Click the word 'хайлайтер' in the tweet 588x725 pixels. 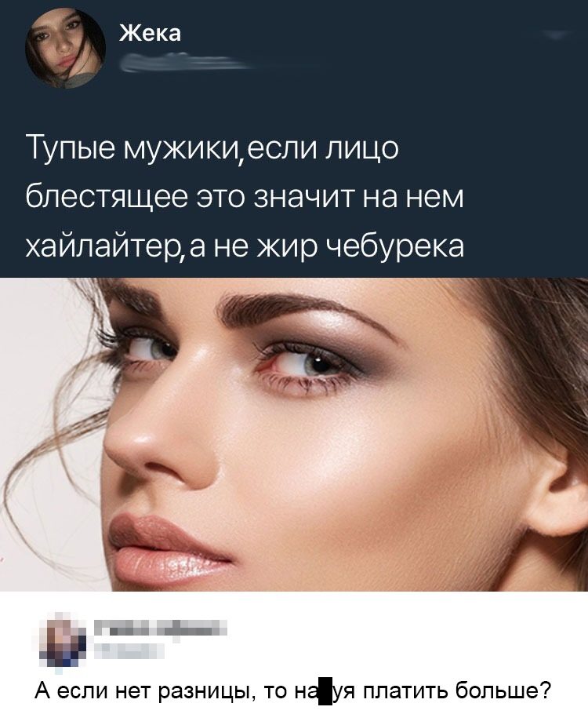[x=105, y=246]
